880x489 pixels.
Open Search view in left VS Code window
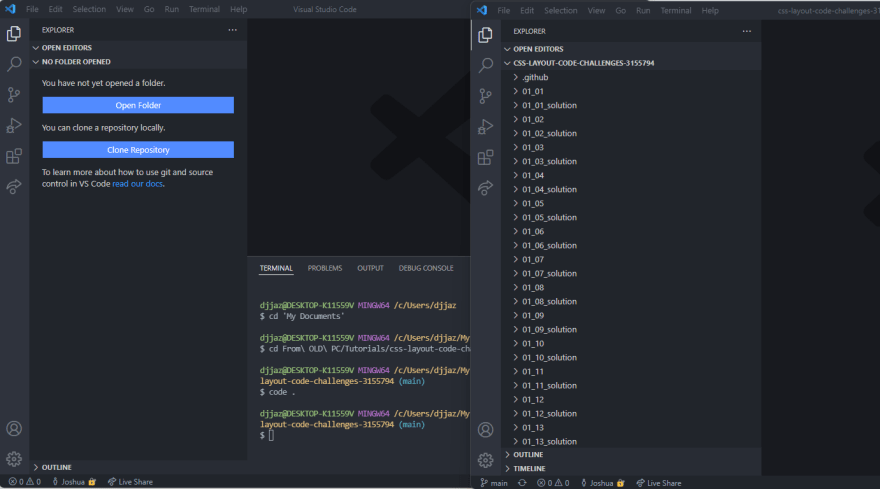click(14, 64)
